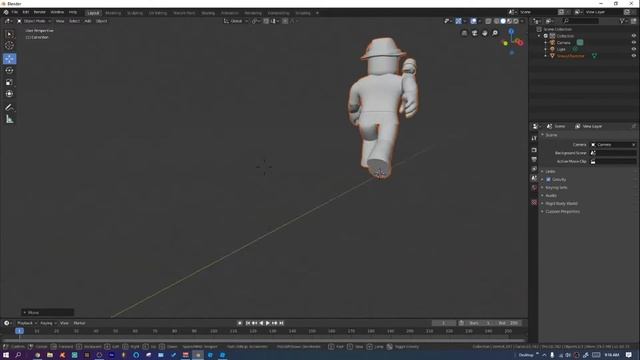Activate the Transform tool

[9, 94]
